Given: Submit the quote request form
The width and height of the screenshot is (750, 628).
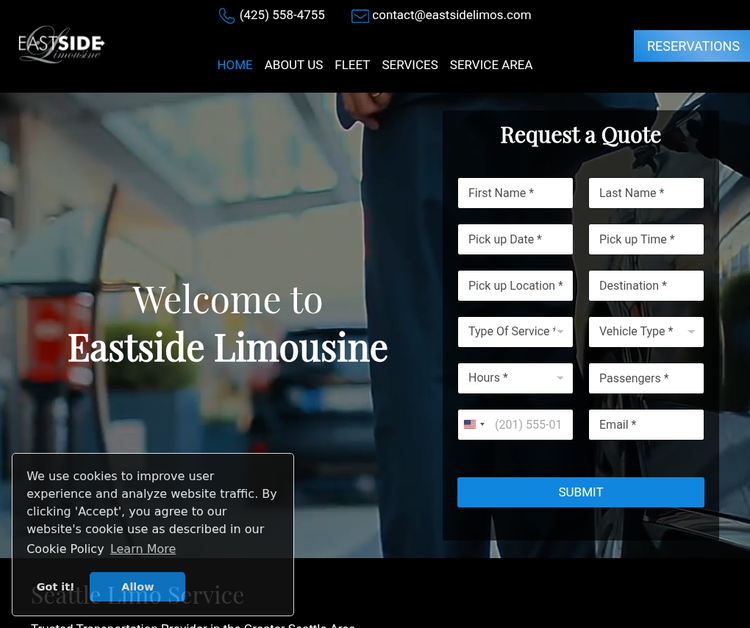Looking at the screenshot, I should click(581, 492).
